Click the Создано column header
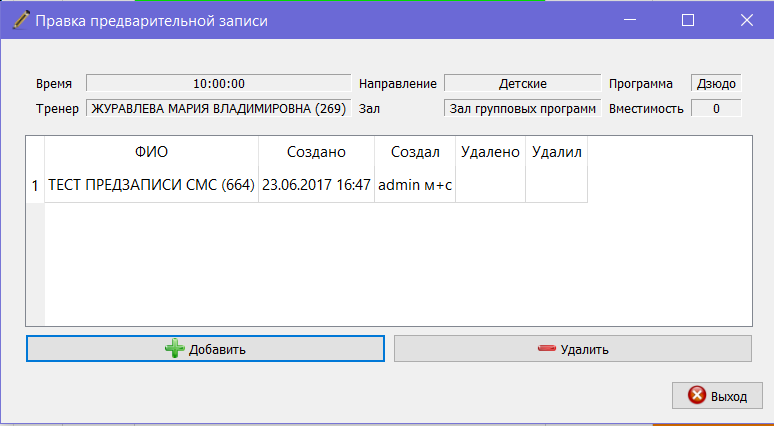The height and width of the screenshot is (426, 774). pyautogui.click(x=316, y=152)
